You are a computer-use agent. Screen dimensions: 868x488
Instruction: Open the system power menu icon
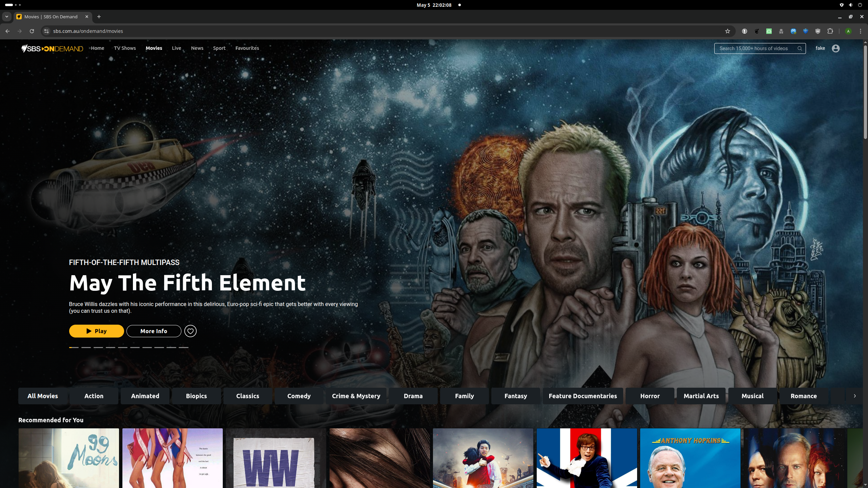click(860, 5)
